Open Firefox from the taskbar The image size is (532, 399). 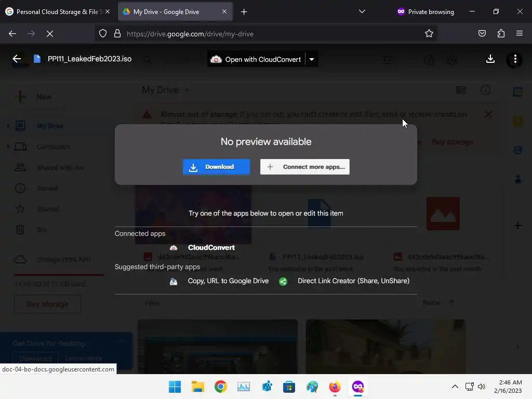click(335, 387)
